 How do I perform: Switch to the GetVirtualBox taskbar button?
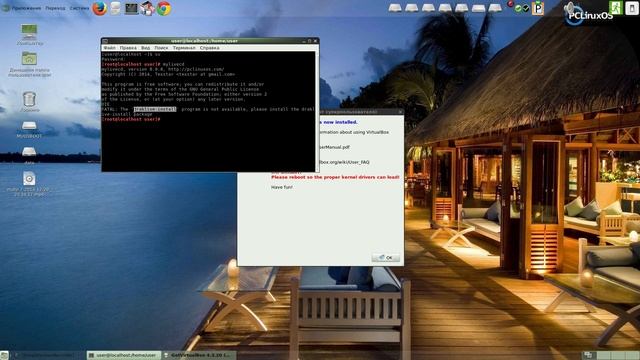(198, 356)
